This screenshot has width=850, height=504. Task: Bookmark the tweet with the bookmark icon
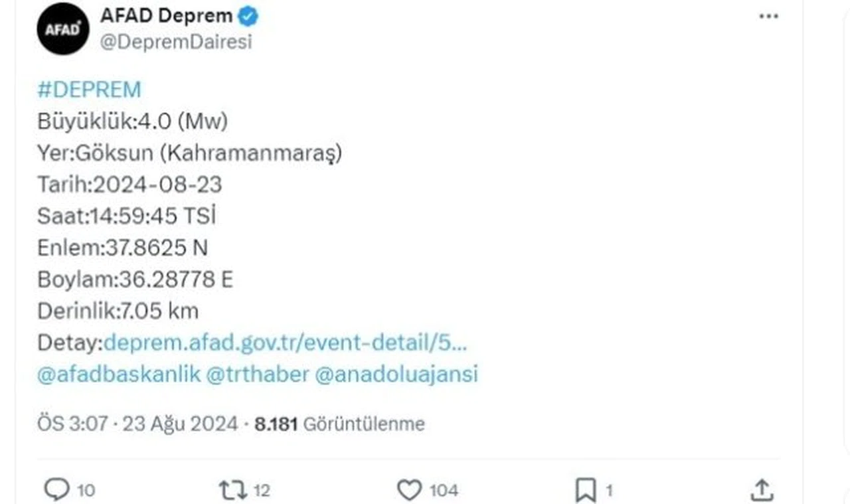(x=585, y=491)
